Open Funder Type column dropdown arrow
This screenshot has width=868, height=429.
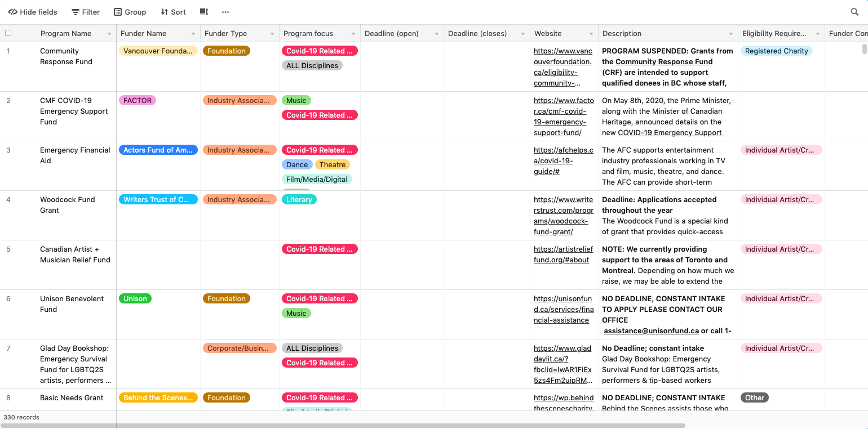coord(272,34)
